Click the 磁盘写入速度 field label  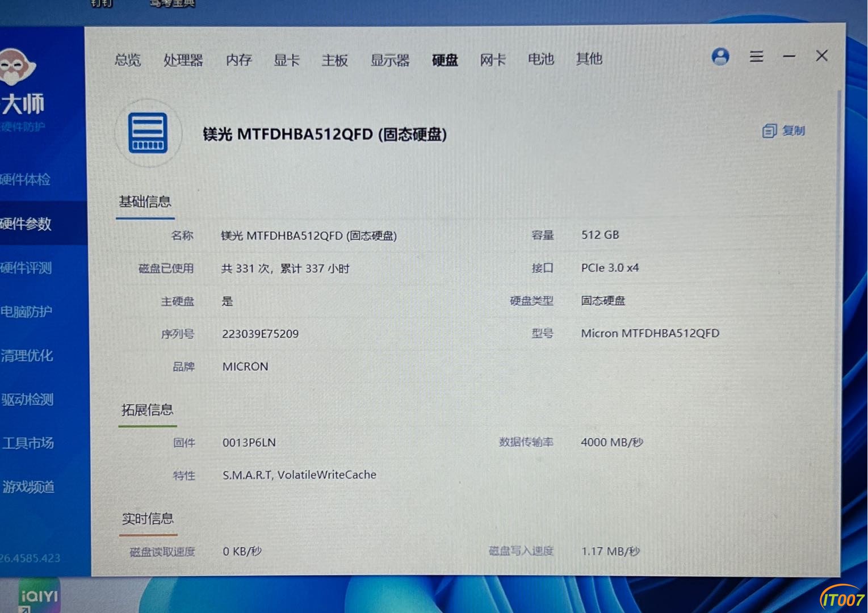[521, 551]
